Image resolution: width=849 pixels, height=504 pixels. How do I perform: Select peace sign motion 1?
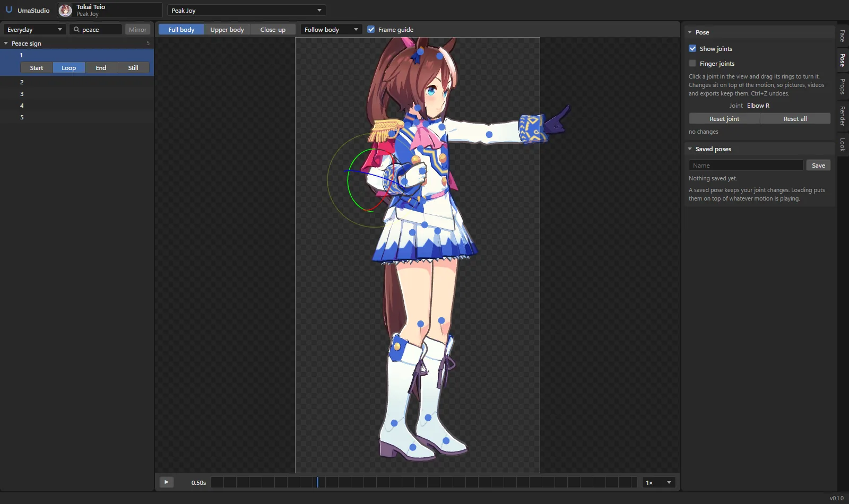click(77, 55)
